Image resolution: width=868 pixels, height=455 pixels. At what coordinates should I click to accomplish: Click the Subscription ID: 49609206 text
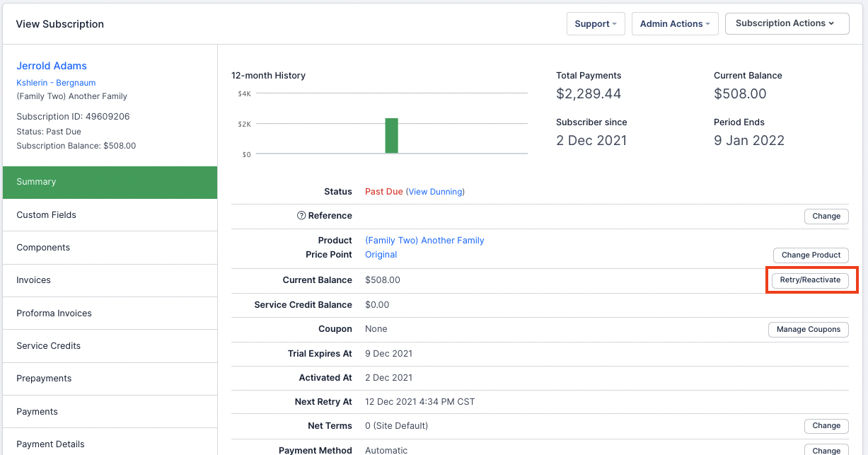point(73,117)
